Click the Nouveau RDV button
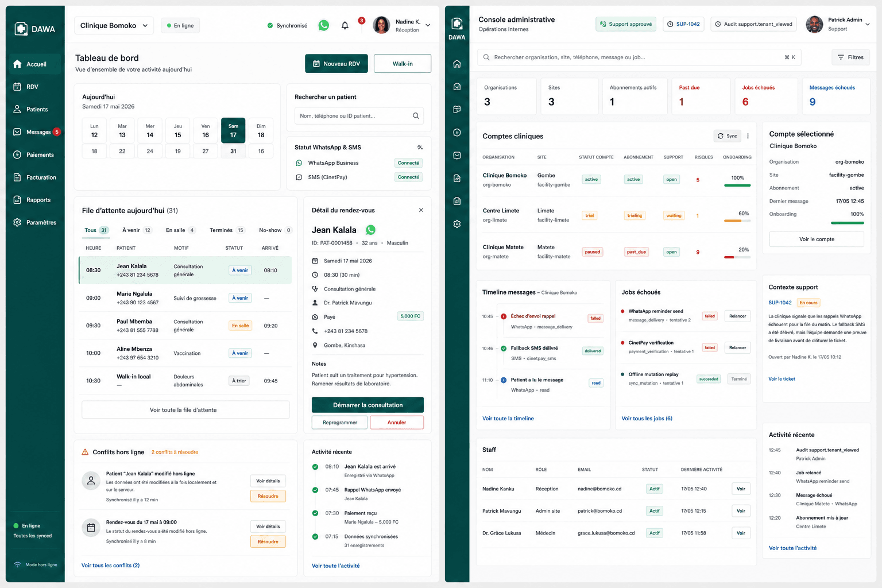The width and height of the screenshot is (882, 588). pyautogui.click(x=336, y=64)
